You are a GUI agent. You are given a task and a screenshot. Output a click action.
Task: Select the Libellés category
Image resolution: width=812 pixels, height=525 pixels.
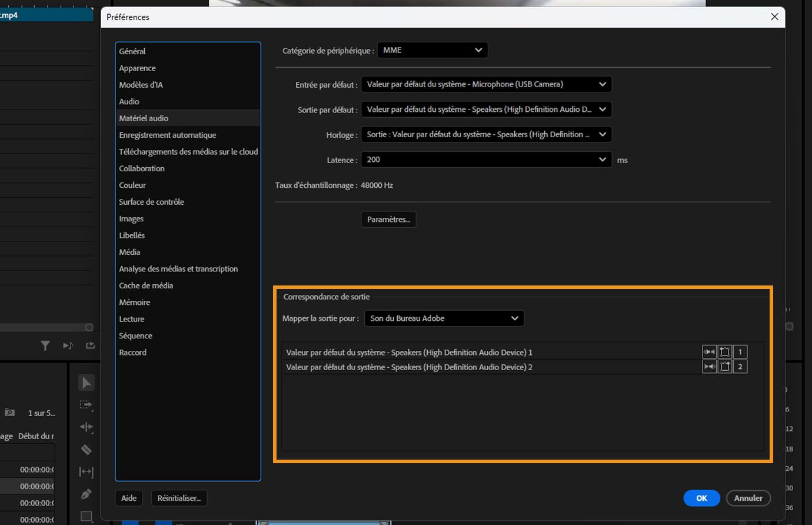(188, 235)
